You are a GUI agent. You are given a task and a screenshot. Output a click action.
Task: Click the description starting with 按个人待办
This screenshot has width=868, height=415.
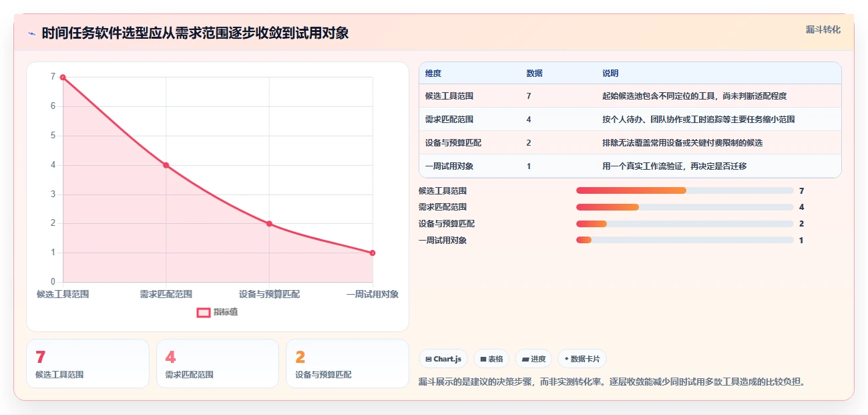(x=698, y=120)
